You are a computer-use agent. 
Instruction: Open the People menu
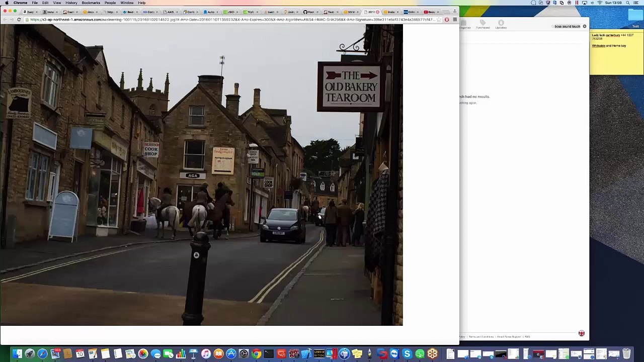tap(110, 3)
